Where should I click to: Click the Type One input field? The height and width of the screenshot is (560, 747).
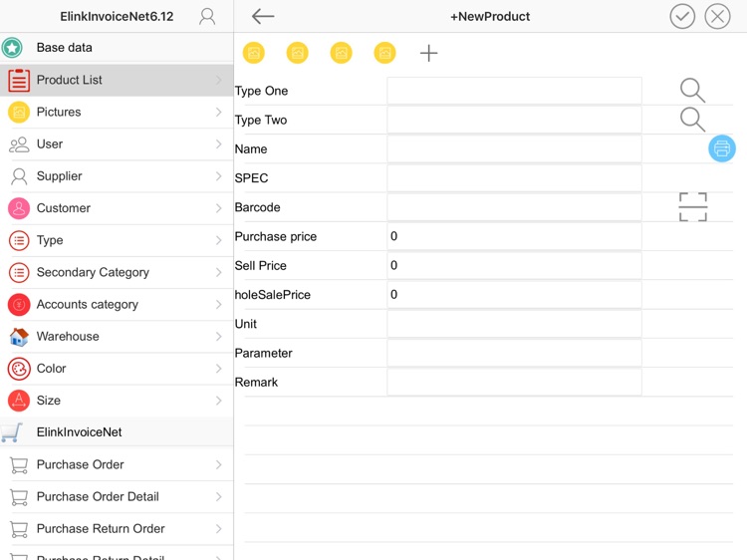tap(514, 91)
